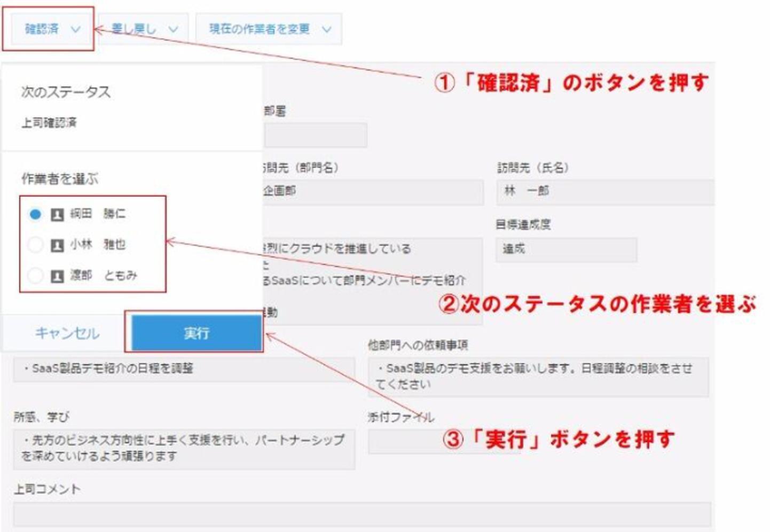This screenshot has height=532, width=770.
Task: Choose the 小林 雅也 radio button
Action: point(35,245)
